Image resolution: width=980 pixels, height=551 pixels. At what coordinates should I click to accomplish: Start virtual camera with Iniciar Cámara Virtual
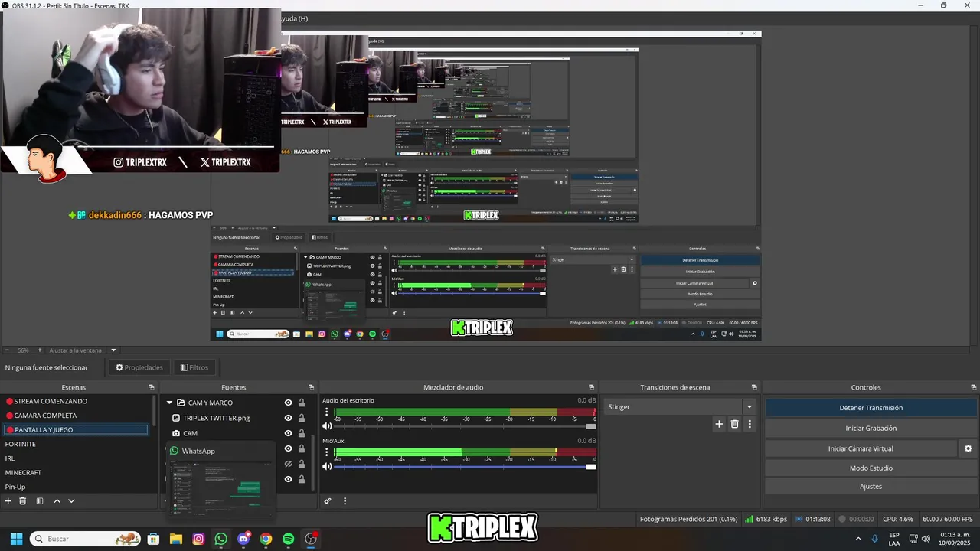861,448
